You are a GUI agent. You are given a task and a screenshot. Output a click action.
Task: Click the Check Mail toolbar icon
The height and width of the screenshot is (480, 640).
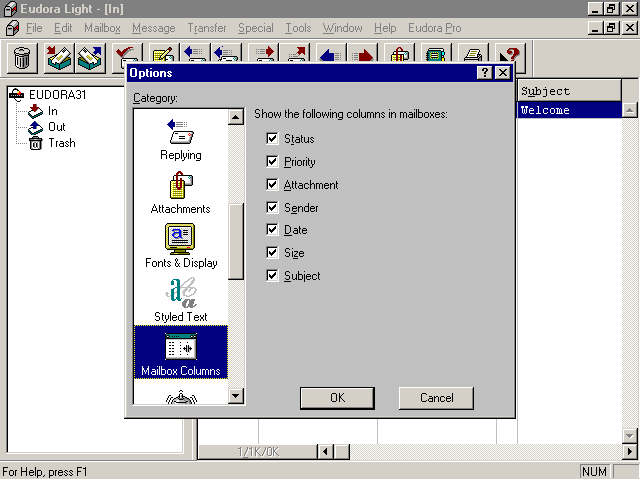(127, 54)
